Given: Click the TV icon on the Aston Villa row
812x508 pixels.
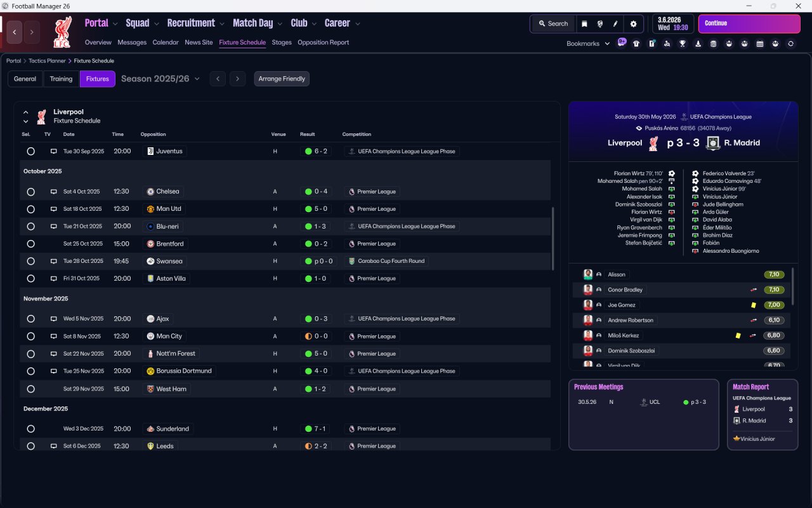Looking at the screenshot, I should 54,279.
